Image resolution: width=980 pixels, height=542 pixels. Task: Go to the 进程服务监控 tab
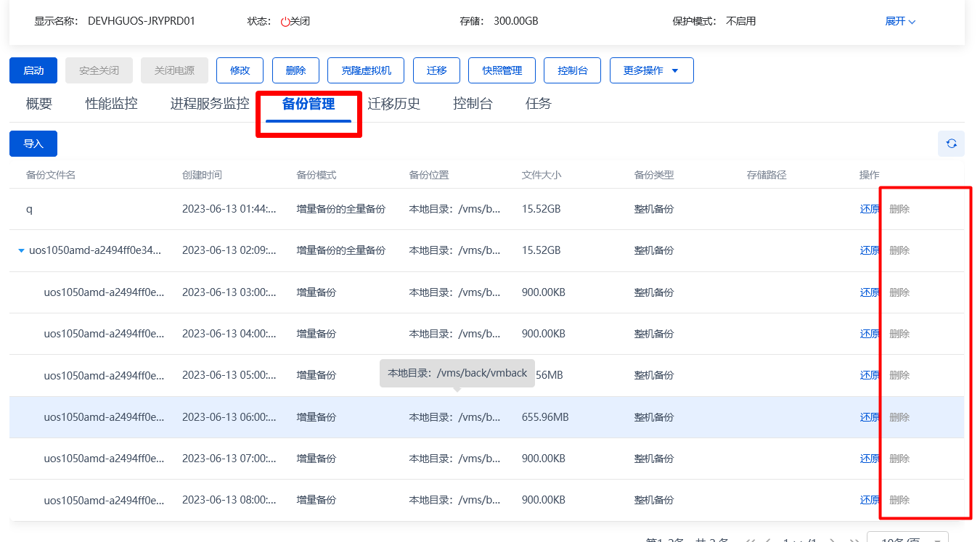(210, 104)
